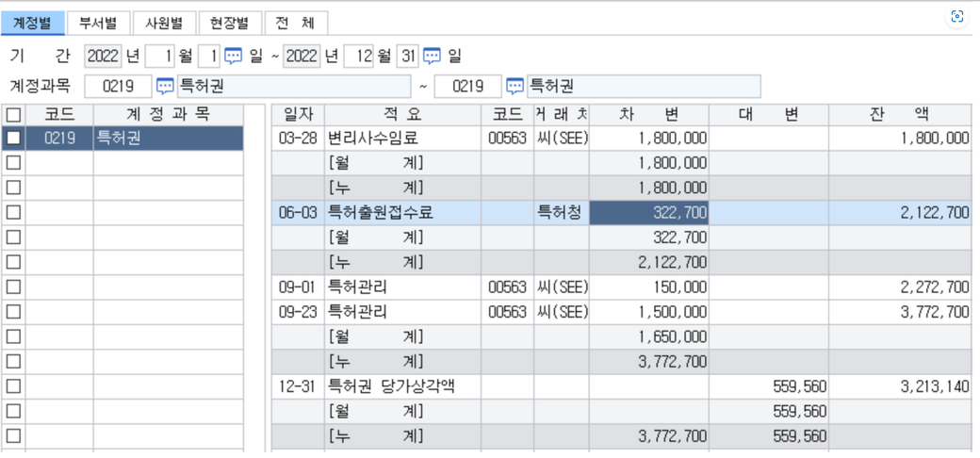Check the empty row checkbox below 0219
This screenshot has width=980, height=458.
click(x=13, y=162)
